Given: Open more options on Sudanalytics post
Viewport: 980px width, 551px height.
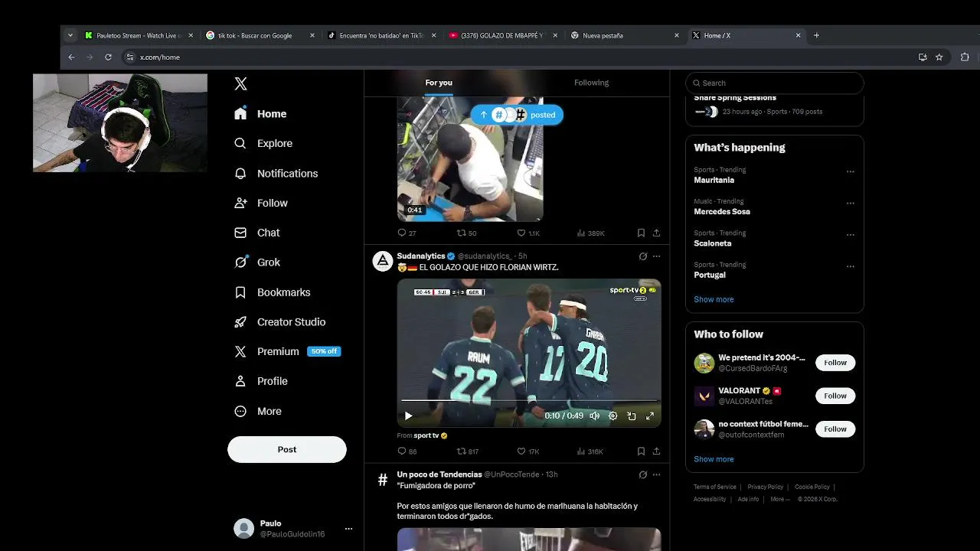Looking at the screenshot, I should [656, 256].
